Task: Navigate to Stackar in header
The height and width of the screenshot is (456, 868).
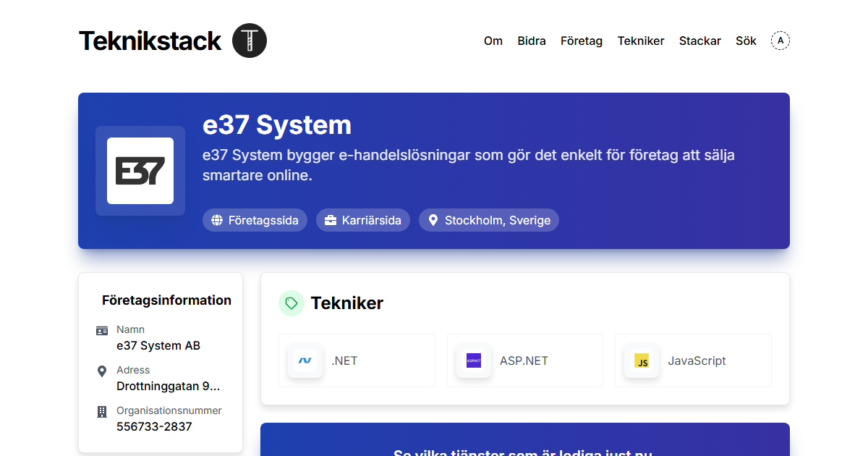Action: 700,41
